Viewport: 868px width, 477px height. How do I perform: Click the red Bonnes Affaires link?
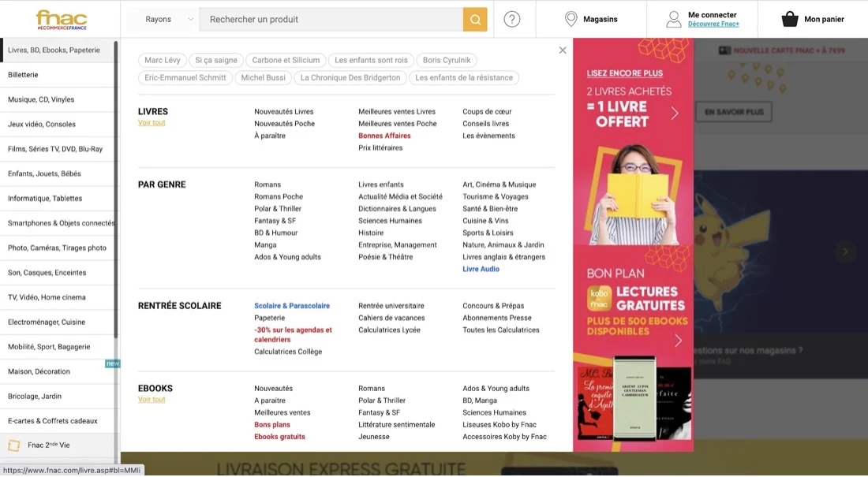pos(384,136)
